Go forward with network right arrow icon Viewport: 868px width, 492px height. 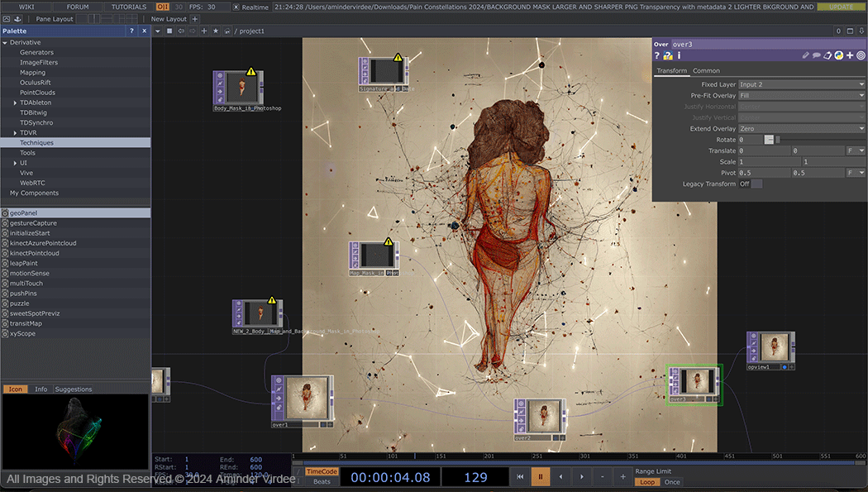click(x=192, y=31)
